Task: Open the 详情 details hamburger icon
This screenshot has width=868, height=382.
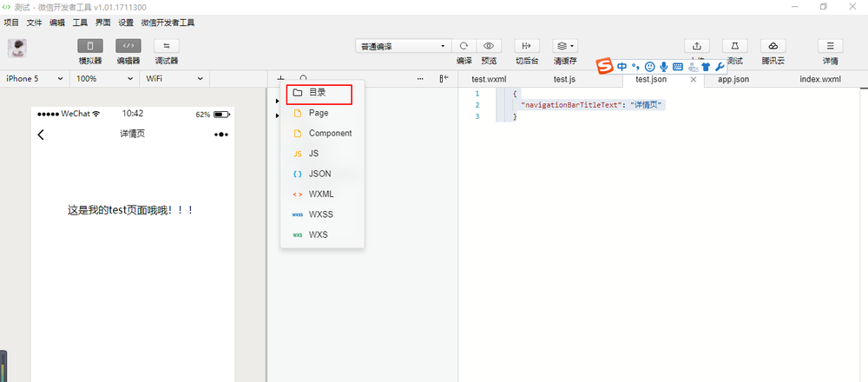Action: pos(830,46)
